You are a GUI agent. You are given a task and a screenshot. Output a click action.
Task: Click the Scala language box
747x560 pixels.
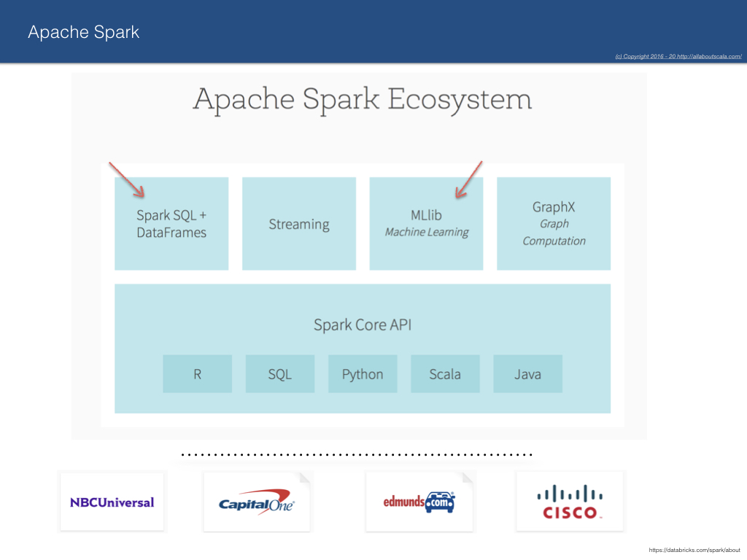coord(445,374)
